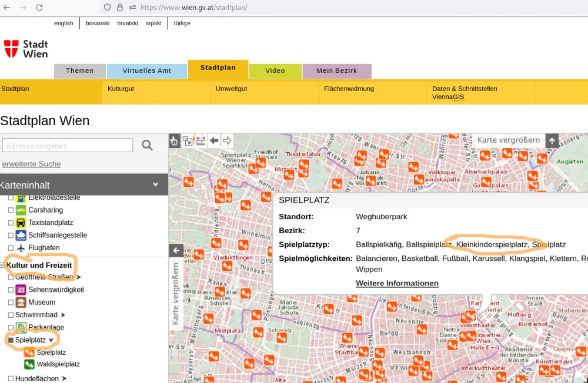Viewport: 588px width, 383px height.
Task: Collapse sidebar with left arrow button
Action: pyautogui.click(x=176, y=250)
